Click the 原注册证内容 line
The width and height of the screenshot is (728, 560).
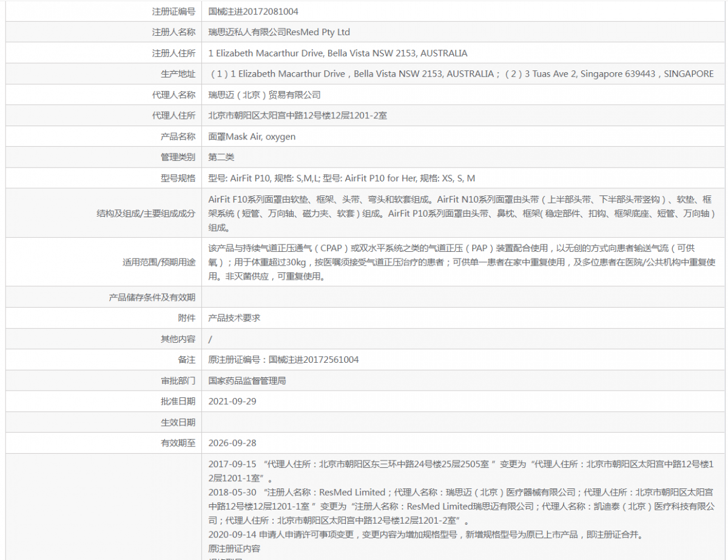(x=234, y=548)
